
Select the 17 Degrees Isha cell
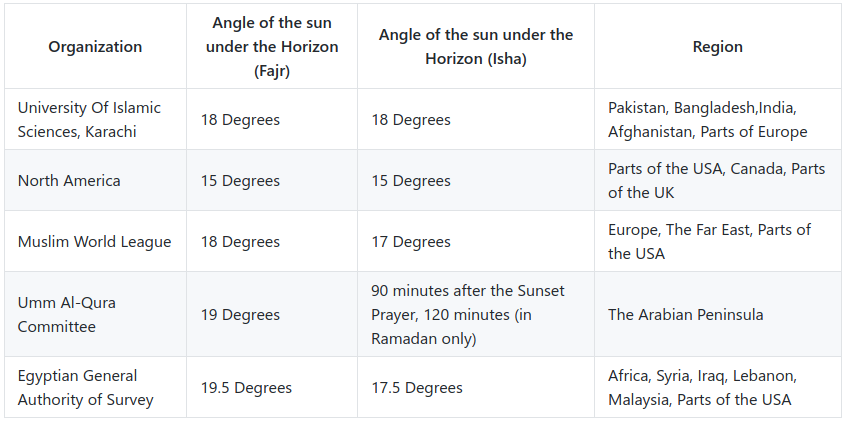pos(476,241)
